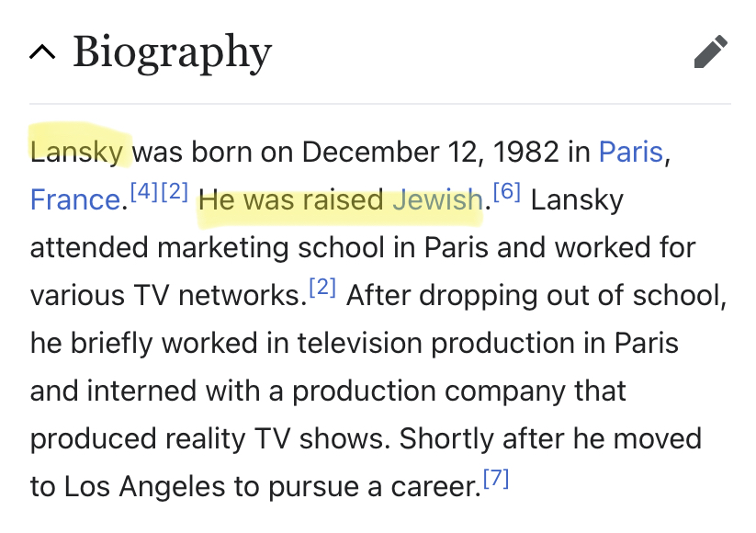Open citation [7] after pursue a career

tap(496, 479)
